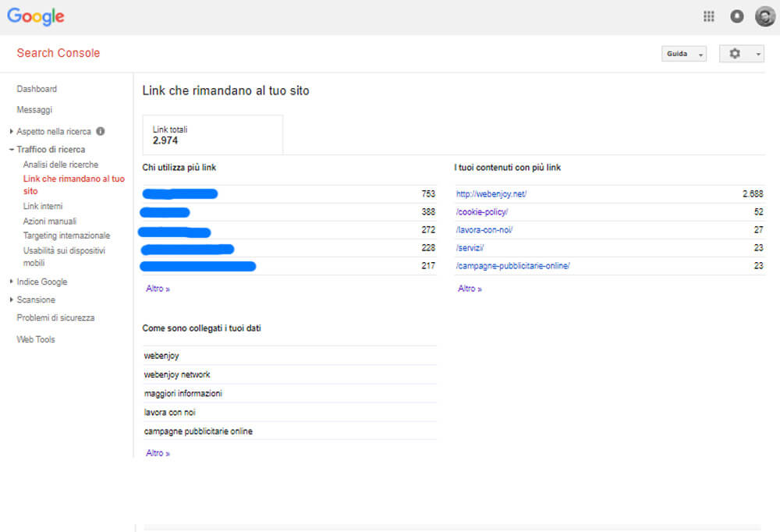Open the /servizi/ link
Screen dimensions: 780x532
tap(470, 248)
